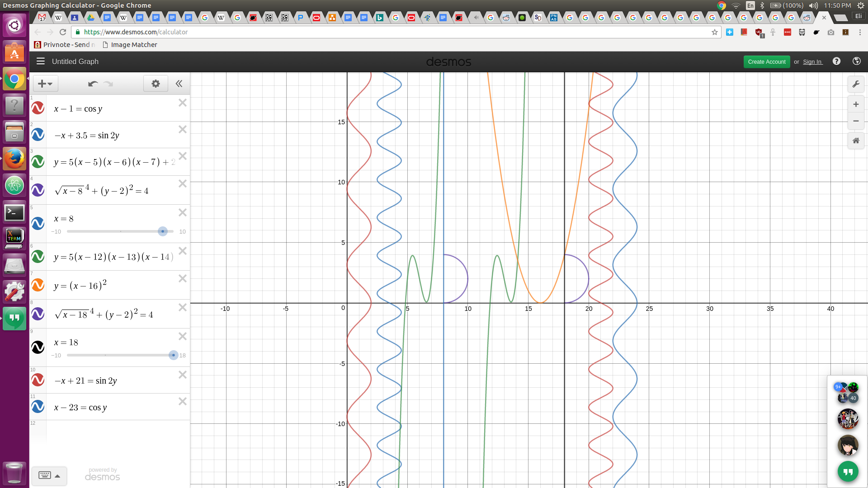The width and height of the screenshot is (868, 488).
Task: Click the home/reset view icon
Action: click(855, 141)
